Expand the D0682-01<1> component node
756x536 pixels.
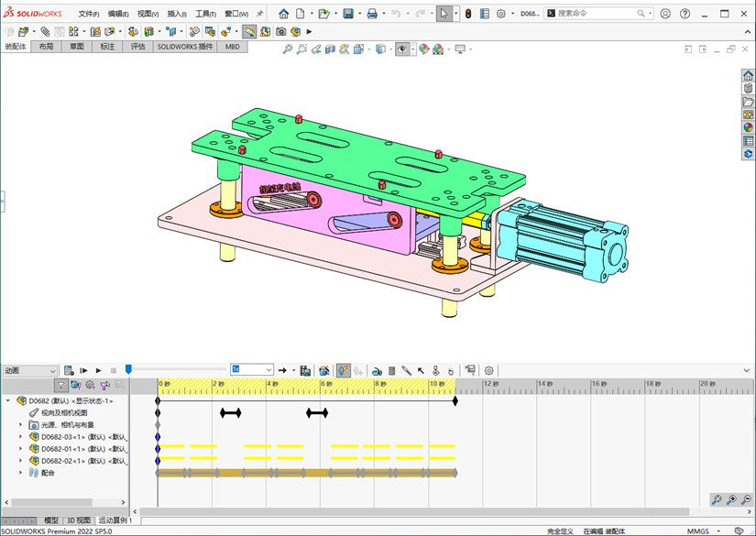[20, 449]
